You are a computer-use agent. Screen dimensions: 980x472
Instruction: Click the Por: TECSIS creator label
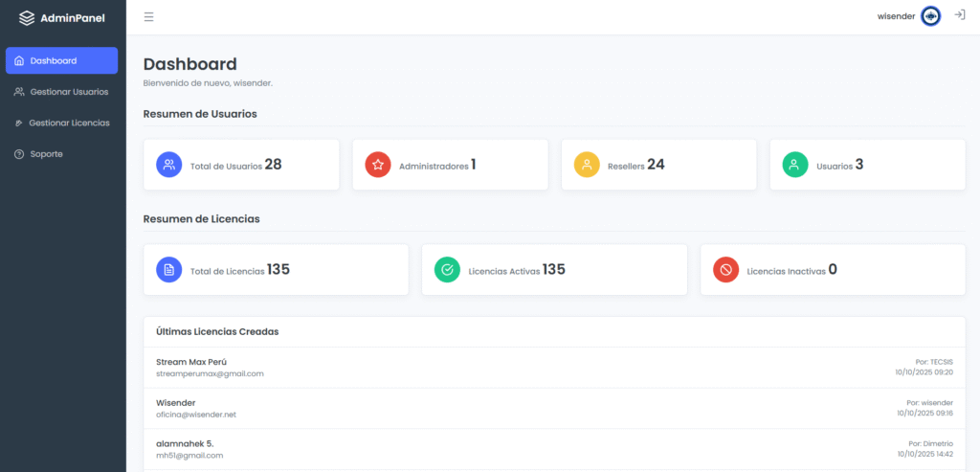[934, 362]
